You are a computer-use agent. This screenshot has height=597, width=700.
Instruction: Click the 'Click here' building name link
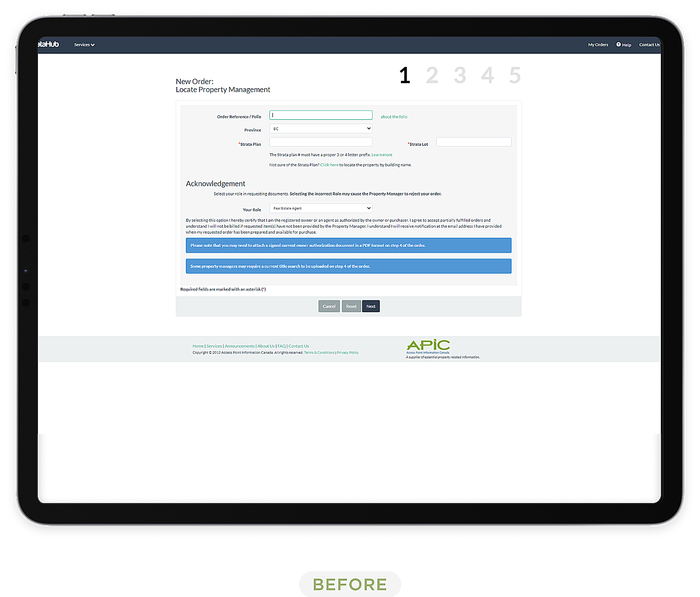click(329, 165)
